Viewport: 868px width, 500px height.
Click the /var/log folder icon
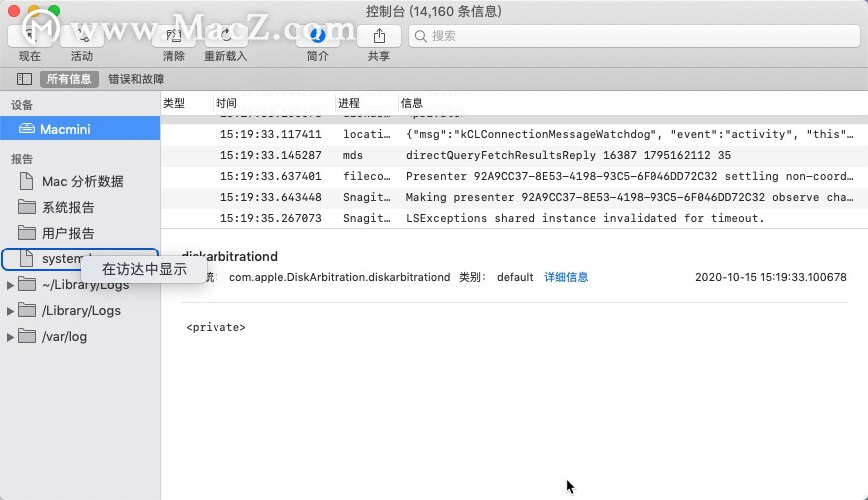coord(27,336)
